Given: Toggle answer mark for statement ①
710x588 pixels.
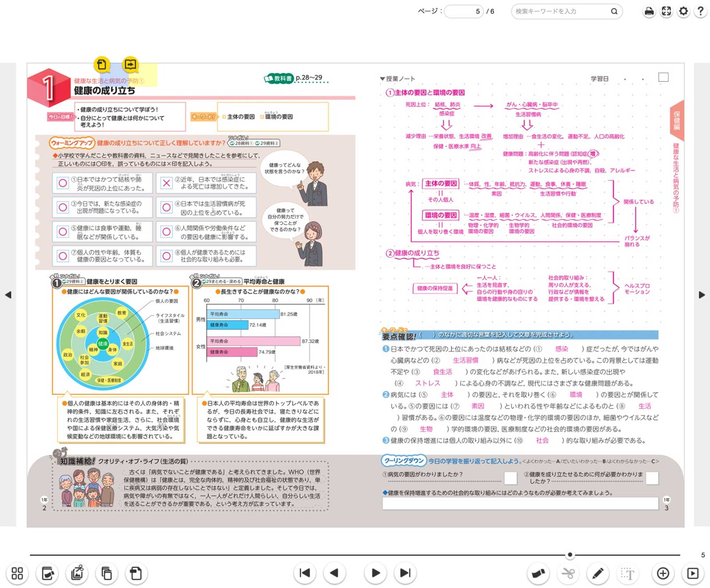Looking at the screenshot, I should click(63, 183).
